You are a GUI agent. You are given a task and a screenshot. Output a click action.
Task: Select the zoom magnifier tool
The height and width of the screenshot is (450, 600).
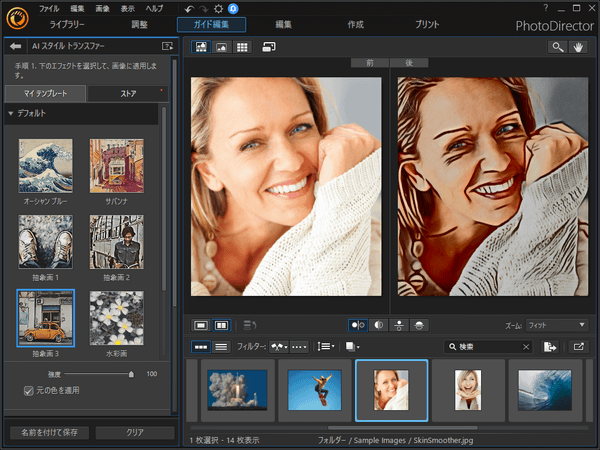coord(558,47)
